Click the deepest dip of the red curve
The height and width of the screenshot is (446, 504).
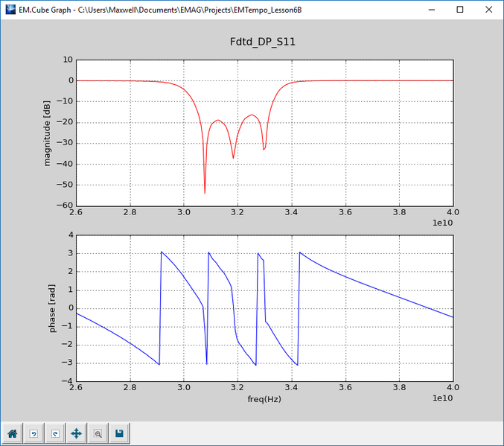coord(205,193)
